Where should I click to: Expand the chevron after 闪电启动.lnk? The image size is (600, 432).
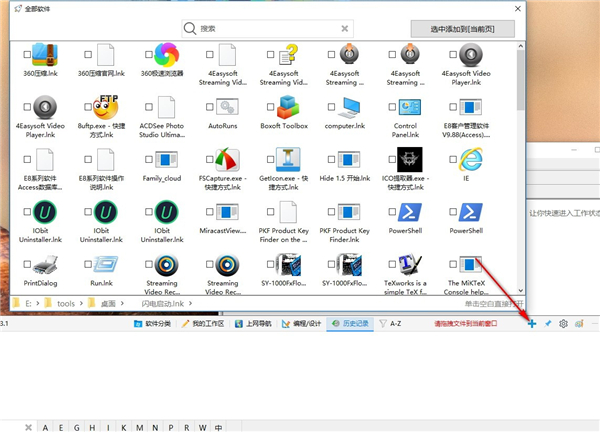(x=190, y=303)
